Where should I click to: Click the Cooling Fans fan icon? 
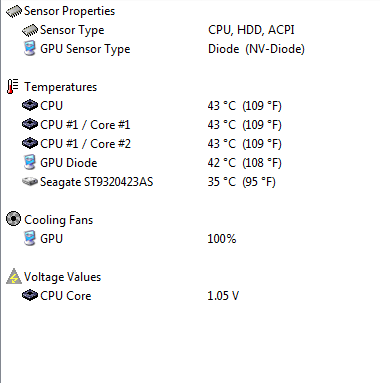tap(14, 219)
